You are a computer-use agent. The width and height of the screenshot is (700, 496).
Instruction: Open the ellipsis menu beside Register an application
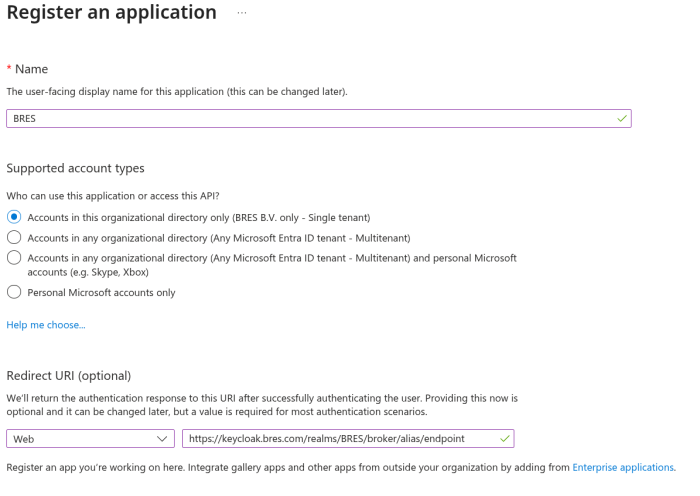coord(242,13)
